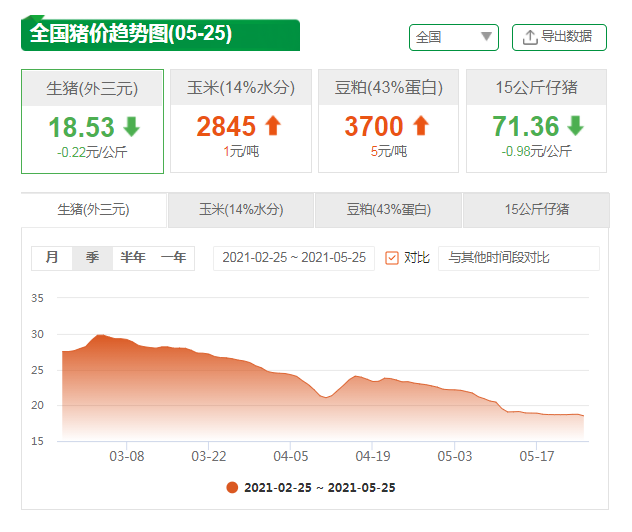Click the -0.98元/公斤 change text

(536, 152)
